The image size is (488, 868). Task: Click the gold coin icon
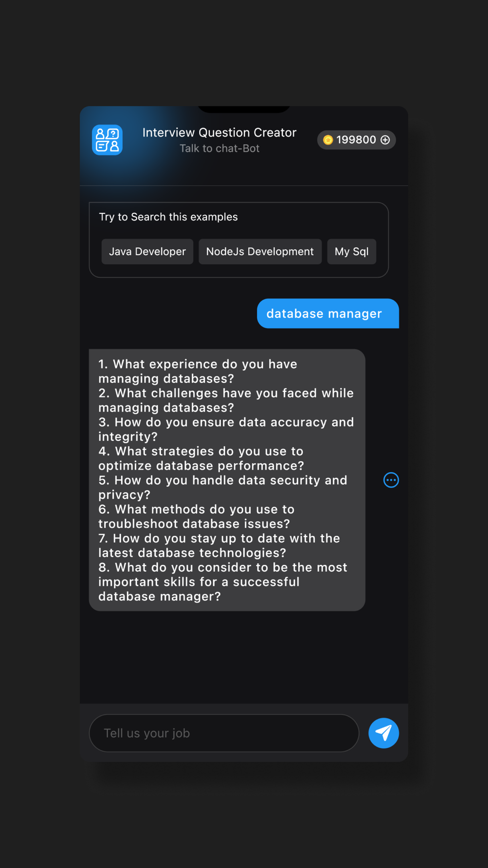coord(328,140)
